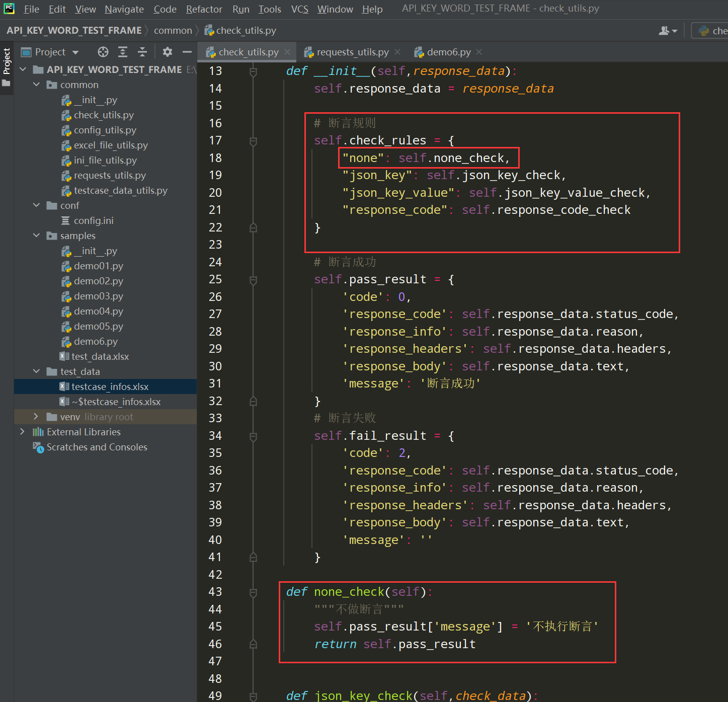Fold pass_result dict at line 25 gutter
The image size is (728, 702).
pyautogui.click(x=253, y=280)
